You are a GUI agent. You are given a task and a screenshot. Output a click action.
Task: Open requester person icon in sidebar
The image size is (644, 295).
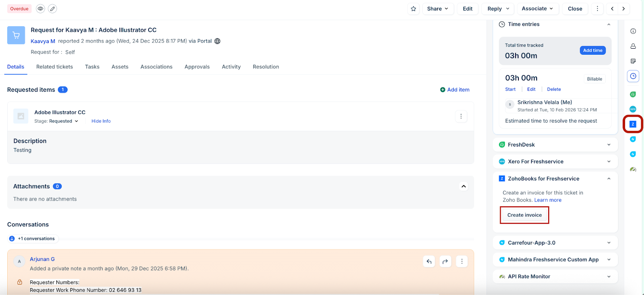[633, 46]
